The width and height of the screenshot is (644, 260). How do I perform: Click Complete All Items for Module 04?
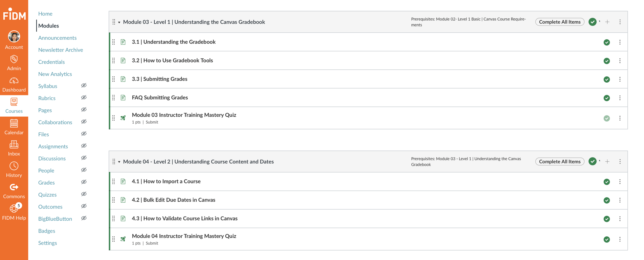(x=560, y=161)
